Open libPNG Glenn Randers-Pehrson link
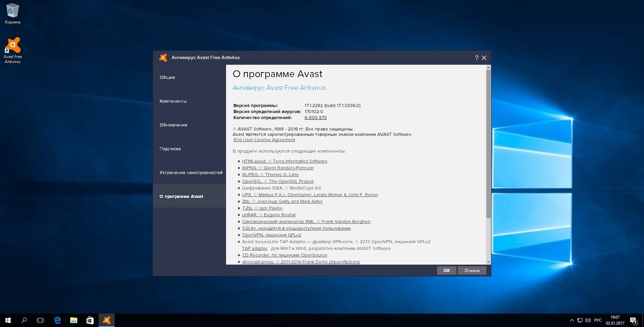The image size is (644, 327). (x=278, y=168)
